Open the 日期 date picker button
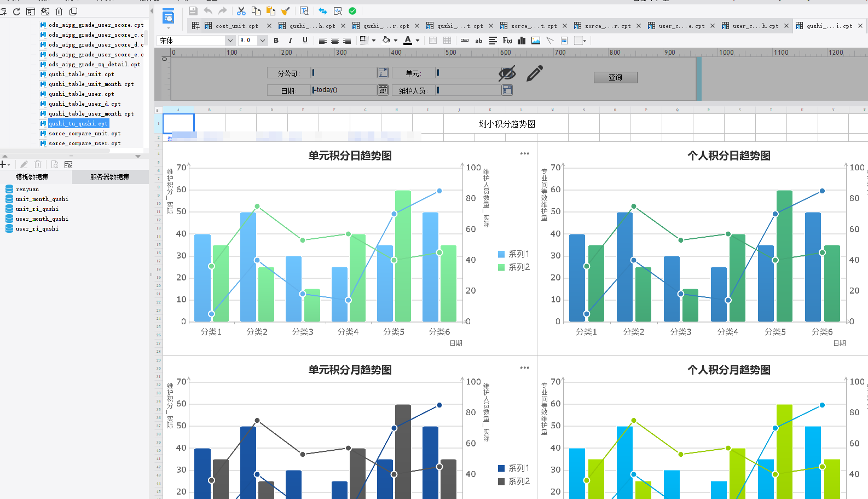 coord(383,90)
